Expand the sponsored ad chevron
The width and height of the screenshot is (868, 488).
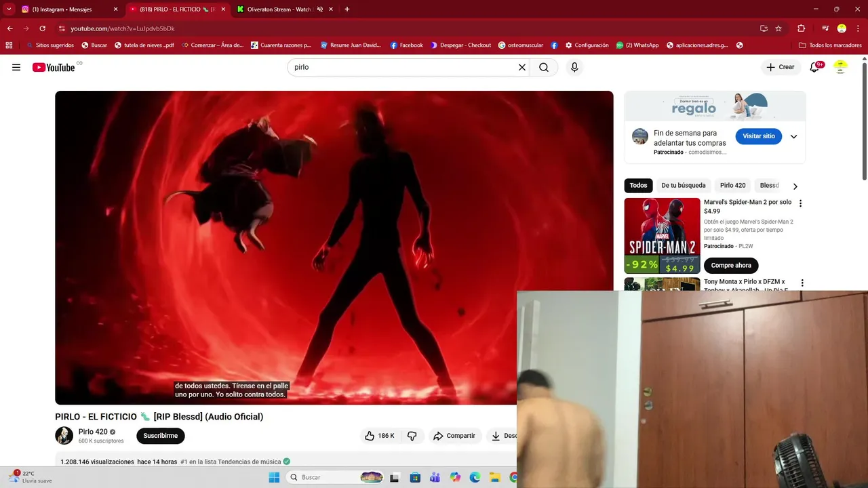coord(793,136)
